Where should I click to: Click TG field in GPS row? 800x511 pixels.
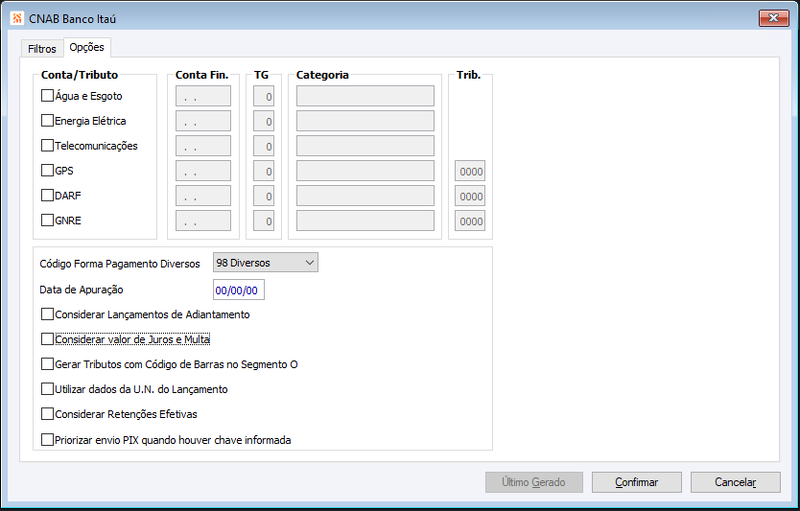(x=264, y=171)
